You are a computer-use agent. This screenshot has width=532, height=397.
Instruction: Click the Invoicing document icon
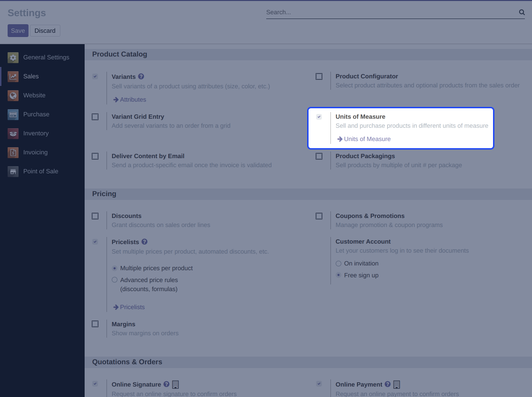click(x=13, y=152)
